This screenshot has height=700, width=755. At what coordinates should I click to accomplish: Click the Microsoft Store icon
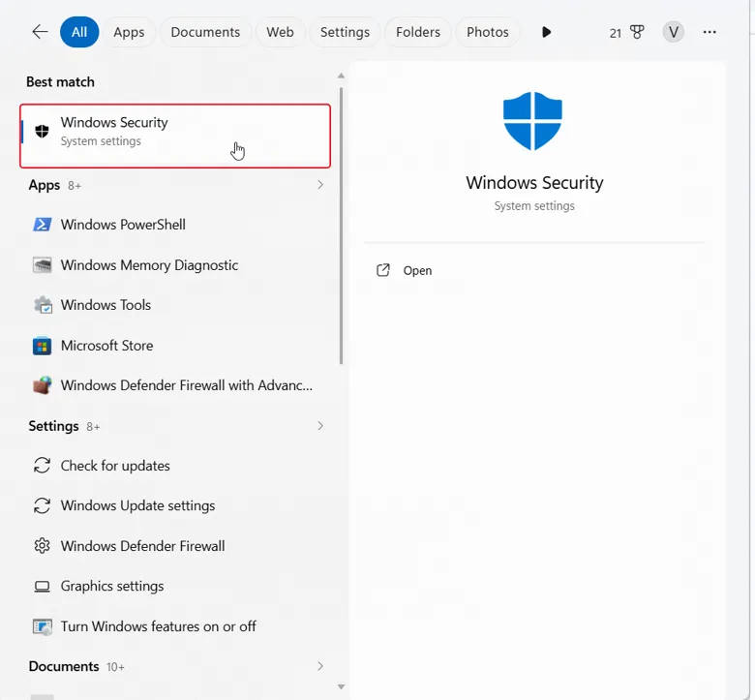point(42,346)
